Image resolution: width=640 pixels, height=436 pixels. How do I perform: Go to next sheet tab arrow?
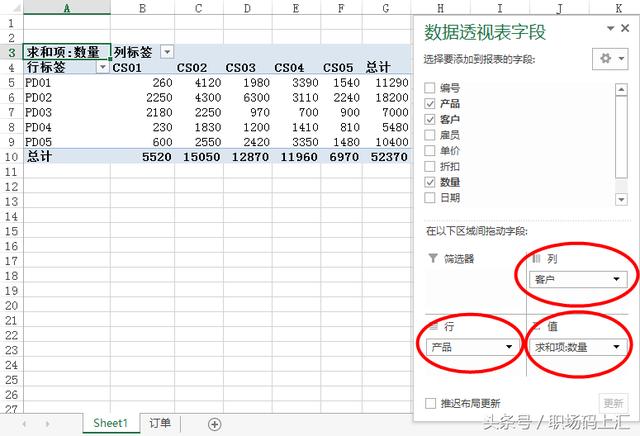[x=47, y=424]
